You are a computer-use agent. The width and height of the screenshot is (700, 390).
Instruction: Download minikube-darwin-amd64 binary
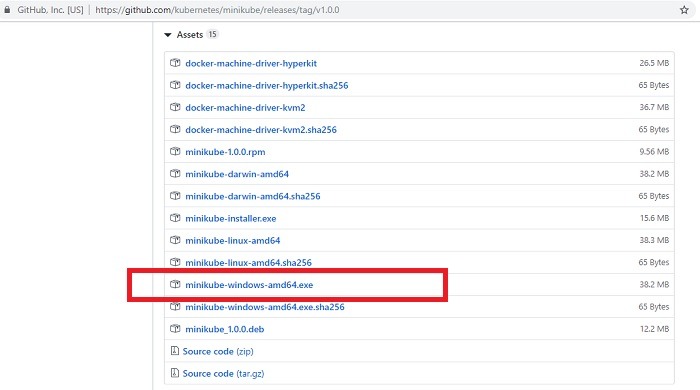click(x=237, y=174)
